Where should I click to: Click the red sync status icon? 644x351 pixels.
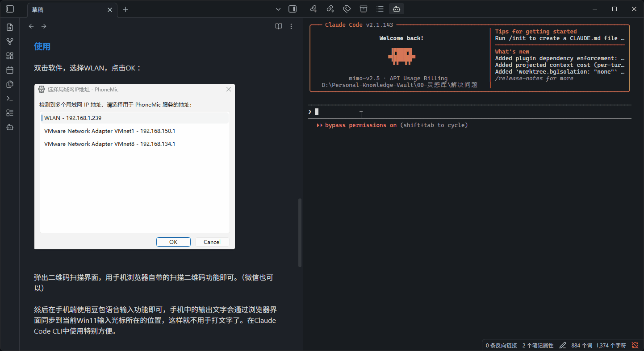point(635,345)
